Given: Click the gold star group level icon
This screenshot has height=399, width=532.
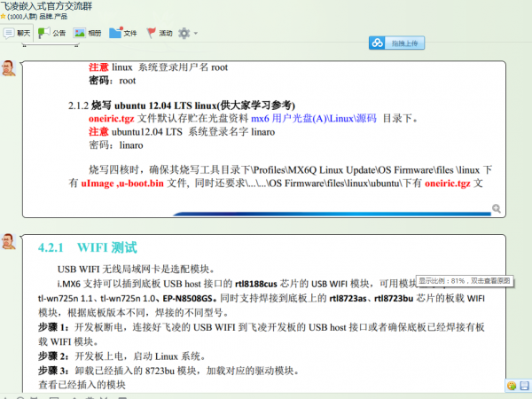Looking at the screenshot, I should (4, 16).
